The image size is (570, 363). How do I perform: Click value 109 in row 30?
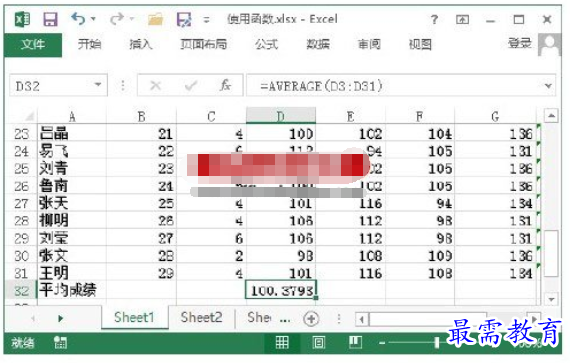[x=420, y=256]
